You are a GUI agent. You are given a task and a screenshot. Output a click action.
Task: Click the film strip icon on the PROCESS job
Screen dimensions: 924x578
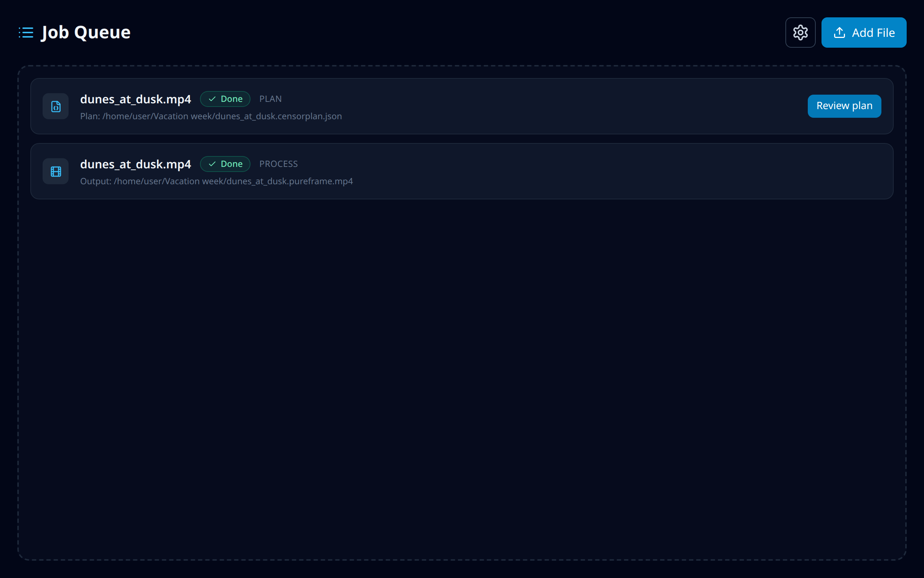[56, 171]
